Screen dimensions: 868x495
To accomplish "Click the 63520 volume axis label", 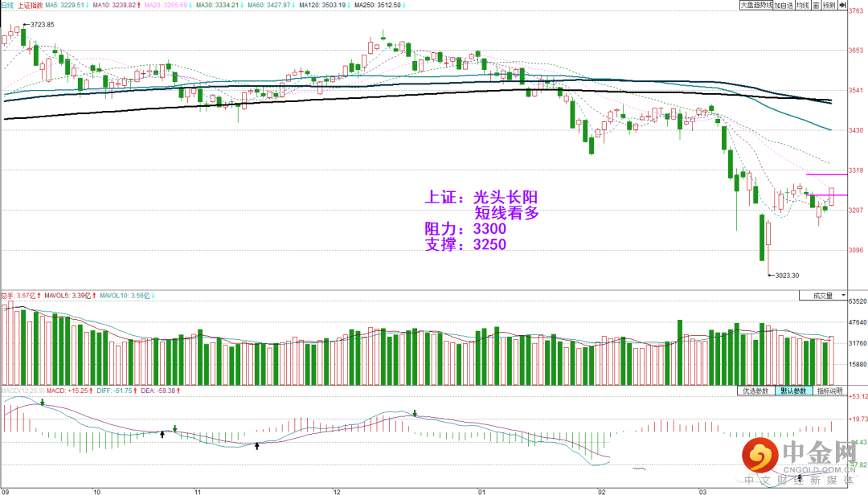I will (858, 302).
